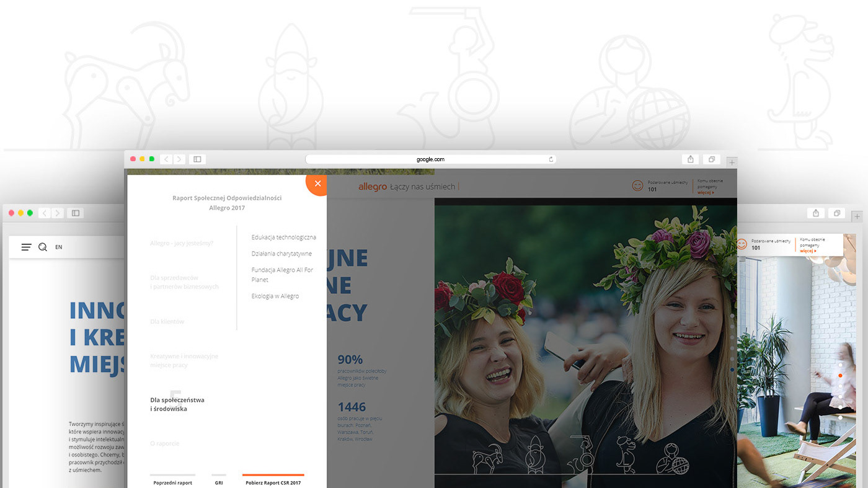The height and width of the screenshot is (488, 868).
Task: Open the Edukacja technologiczna submenu item
Action: 284,237
